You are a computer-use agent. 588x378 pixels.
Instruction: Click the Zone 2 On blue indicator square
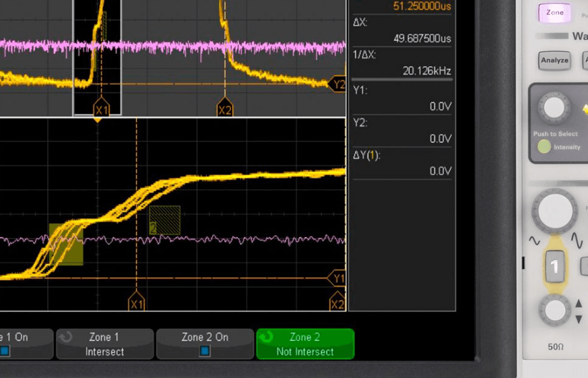pos(205,351)
